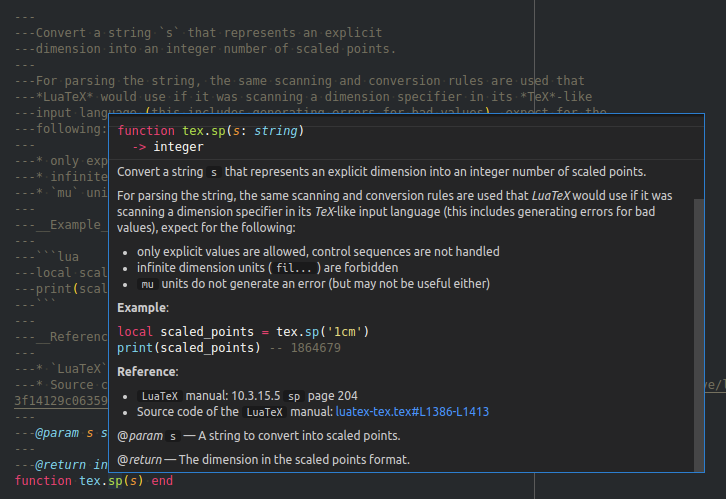Click the 'Example:' heading in popup
This screenshot has width=726, height=499.
(143, 307)
